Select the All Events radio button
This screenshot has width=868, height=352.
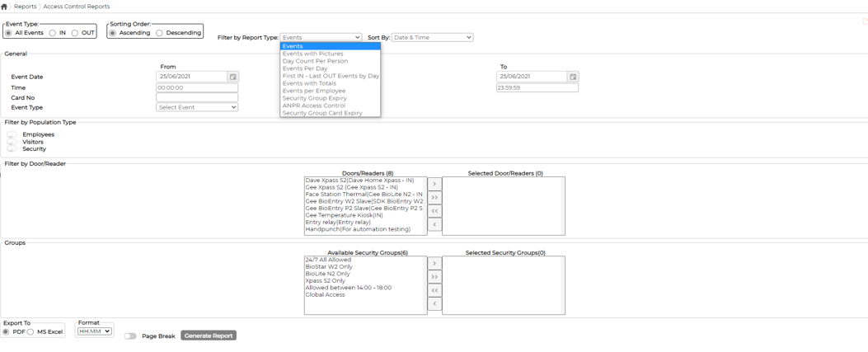tap(9, 33)
